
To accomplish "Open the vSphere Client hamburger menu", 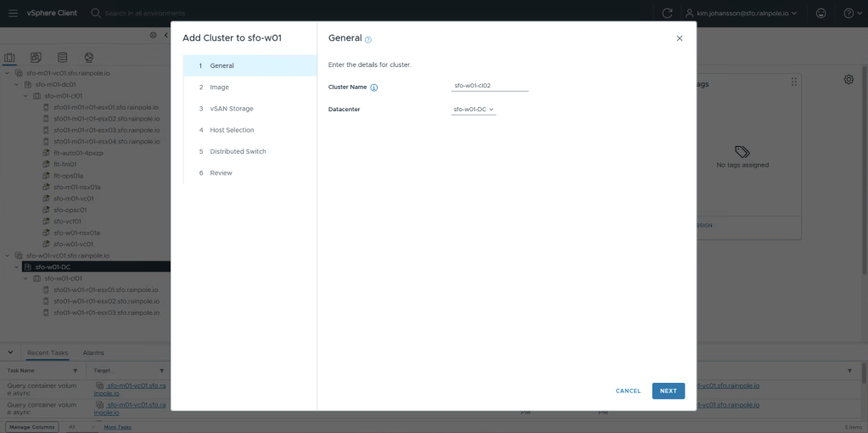I will point(13,14).
